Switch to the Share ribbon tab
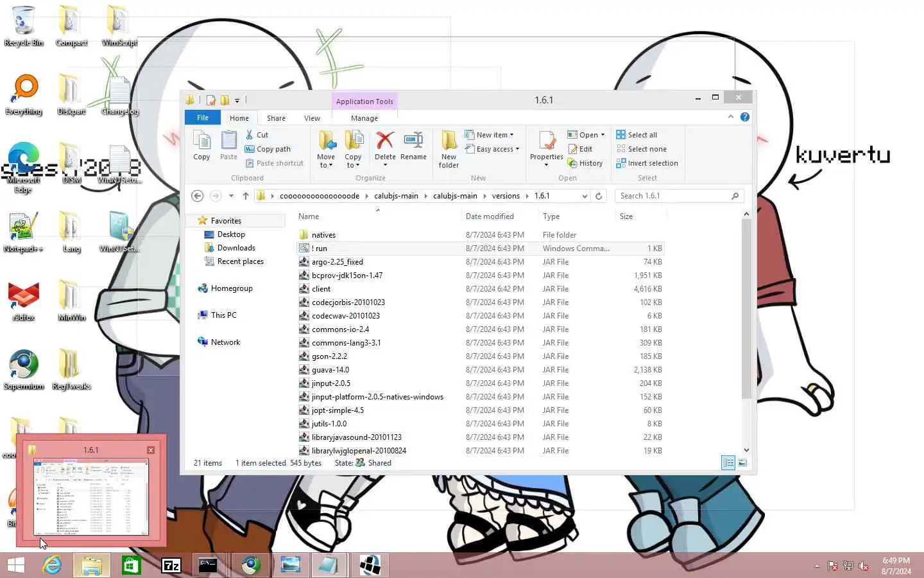Screen dimensions: 924x578 tap(276, 118)
